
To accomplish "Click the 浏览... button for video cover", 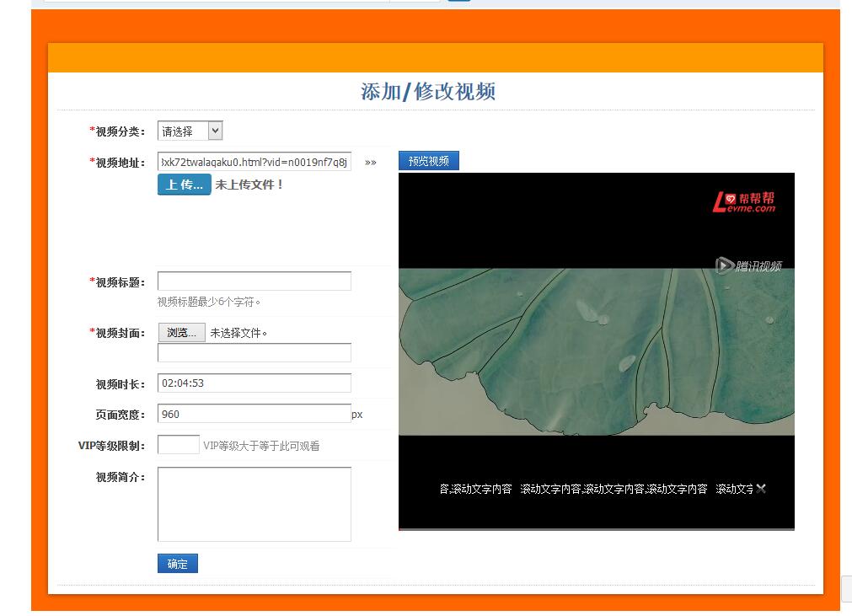I will pyautogui.click(x=181, y=333).
